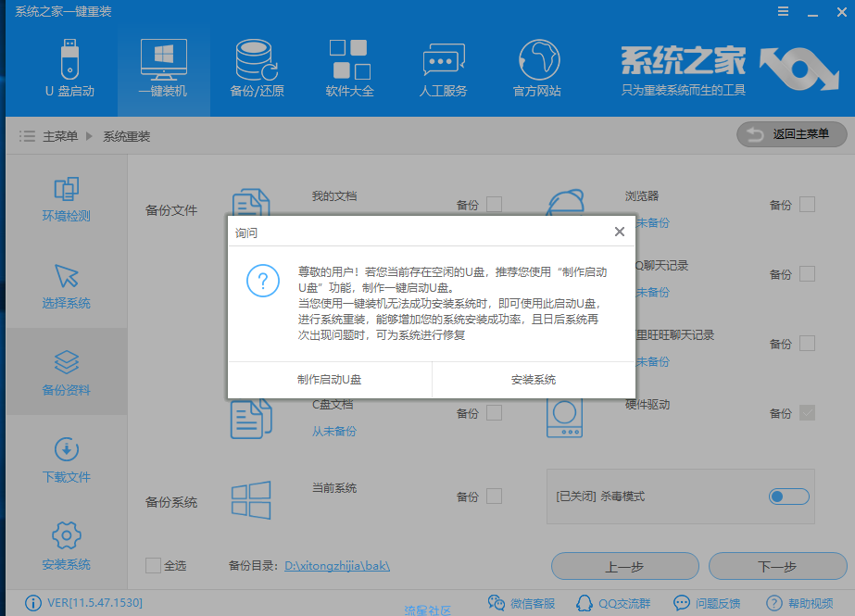
Task: Select the 备份资料 step
Action: click(67, 372)
